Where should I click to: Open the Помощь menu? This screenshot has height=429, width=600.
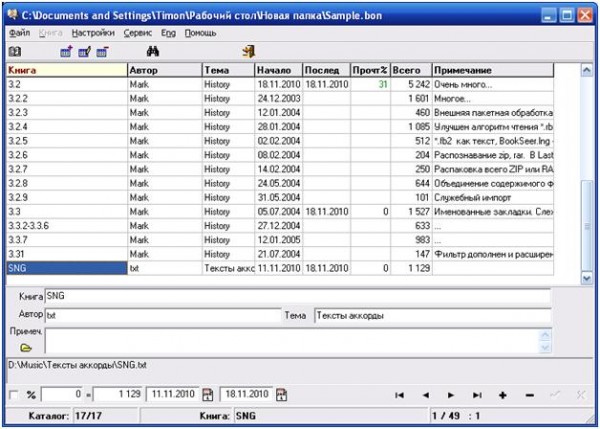(x=201, y=33)
